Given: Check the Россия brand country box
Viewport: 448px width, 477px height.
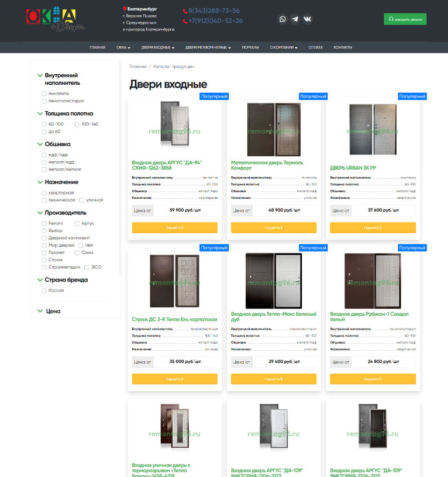Looking at the screenshot, I should pyautogui.click(x=44, y=291).
